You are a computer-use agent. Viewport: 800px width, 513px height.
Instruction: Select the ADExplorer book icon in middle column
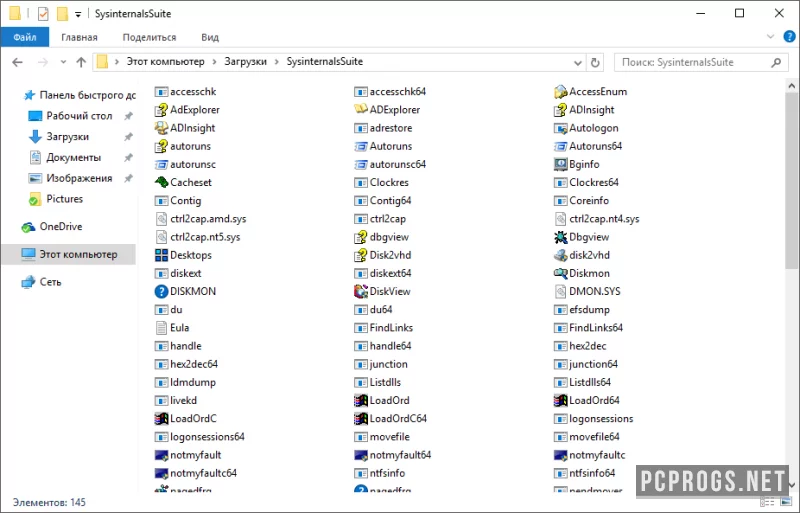point(361,110)
